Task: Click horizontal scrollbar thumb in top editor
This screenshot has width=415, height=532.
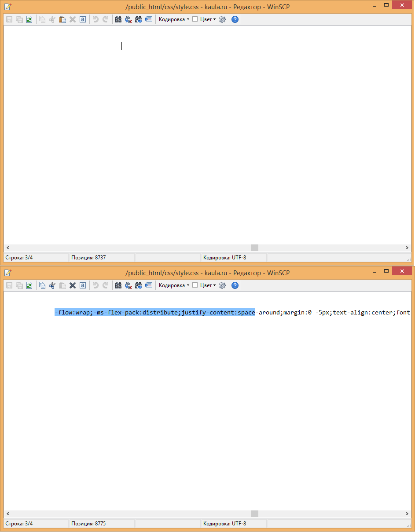Action: [x=254, y=248]
